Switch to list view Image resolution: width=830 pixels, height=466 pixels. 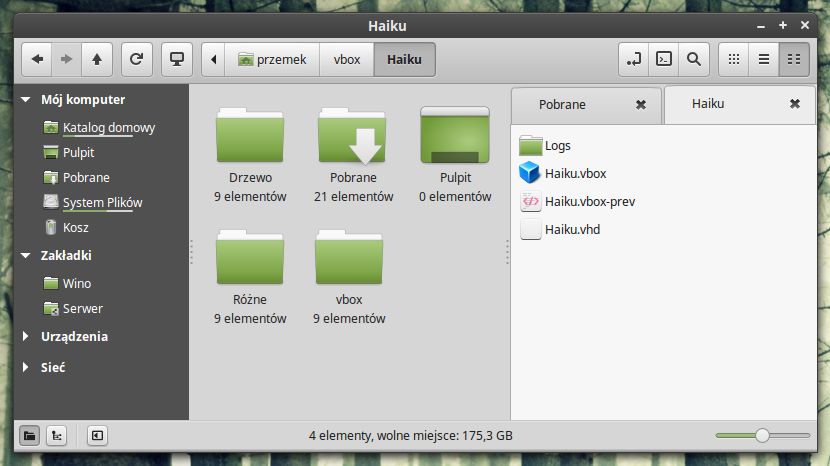pos(764,59)
